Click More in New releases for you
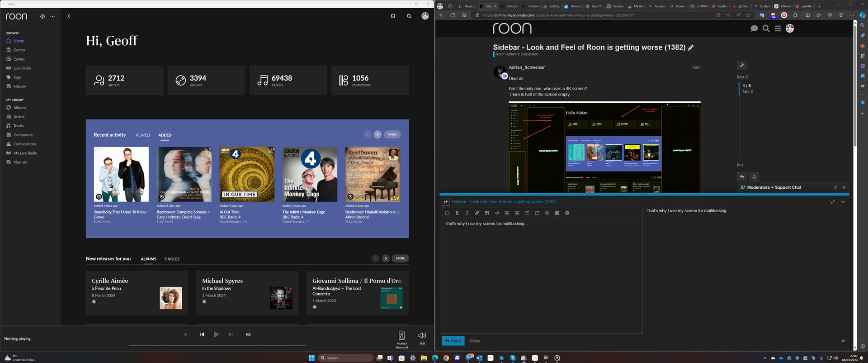Viewport: 868px width, 363px height. (x=401, y=258)
